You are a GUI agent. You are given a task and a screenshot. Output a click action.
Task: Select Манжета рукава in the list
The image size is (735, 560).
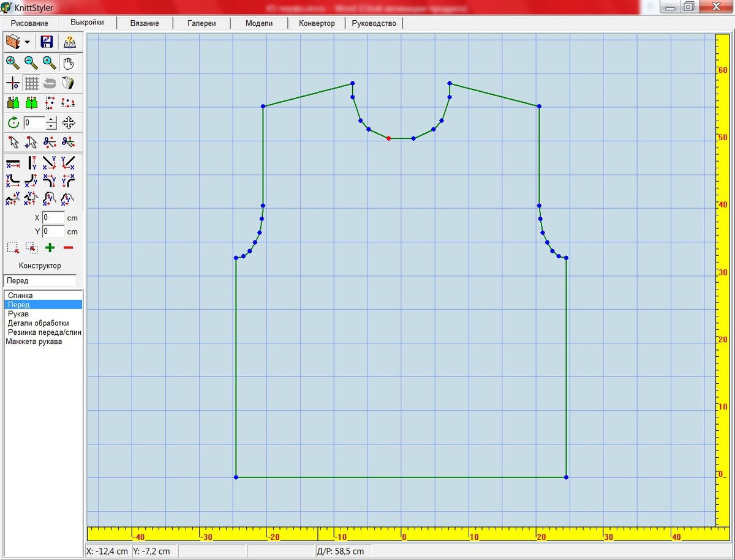point(43,342)
